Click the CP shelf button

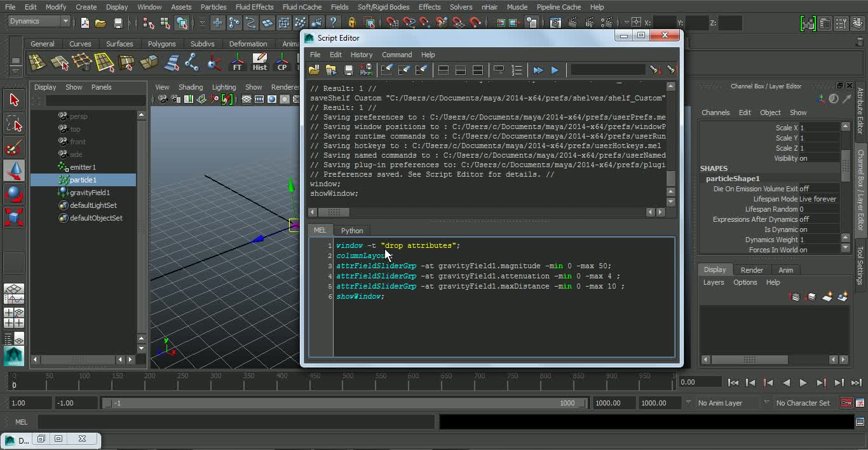point(282,62)
